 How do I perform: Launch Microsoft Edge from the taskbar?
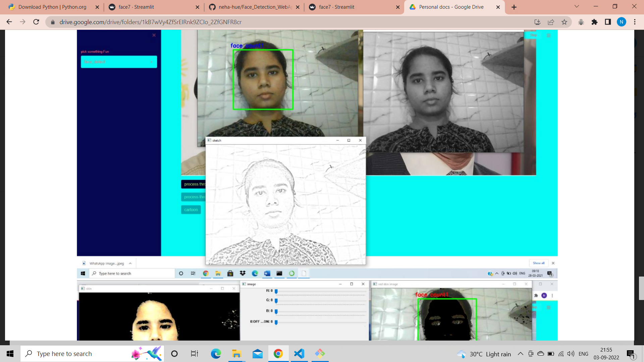click(x=216, y=354)
